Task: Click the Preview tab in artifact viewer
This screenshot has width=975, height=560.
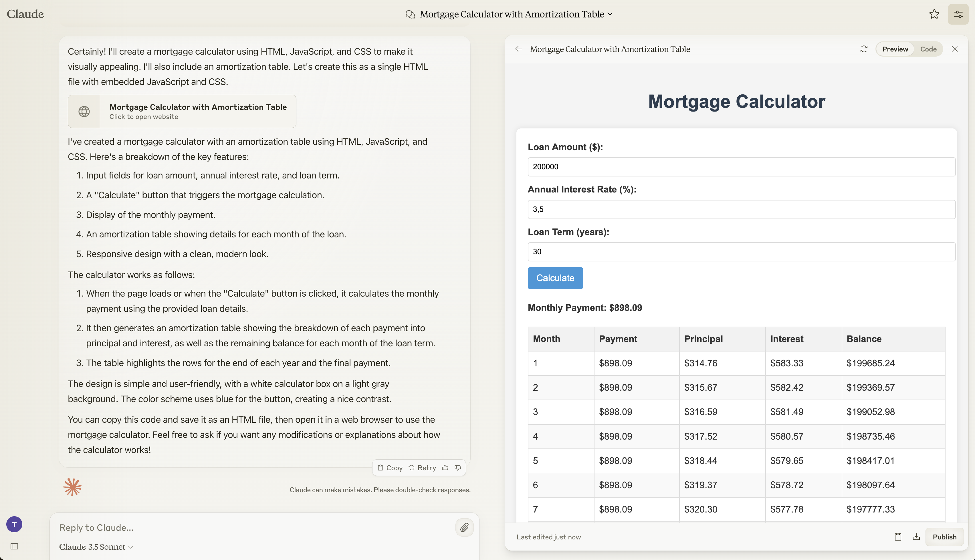Action: 895,48
